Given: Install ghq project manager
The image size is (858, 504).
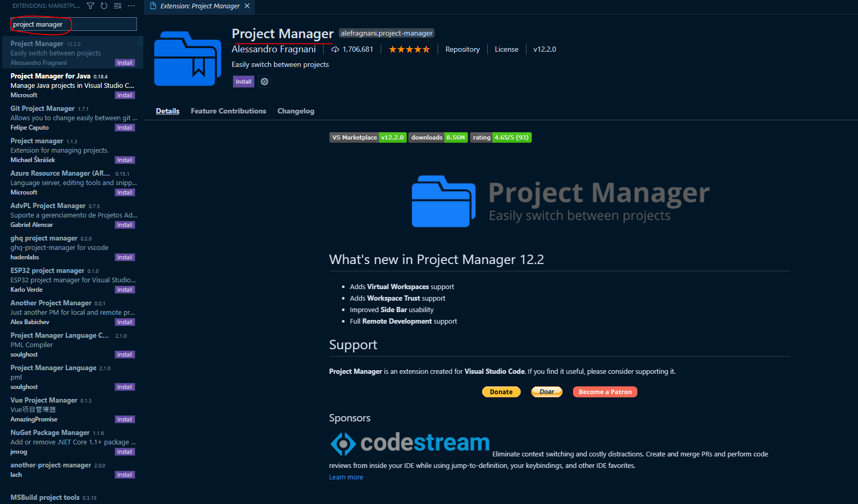Looking at the screenshot, I should [125, 257].
